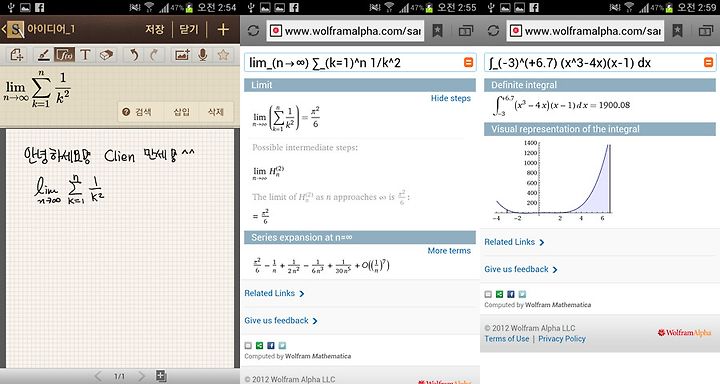The image size is (720, 384).
Task: Insert an image using the picture icon
Action: point(182,55)
